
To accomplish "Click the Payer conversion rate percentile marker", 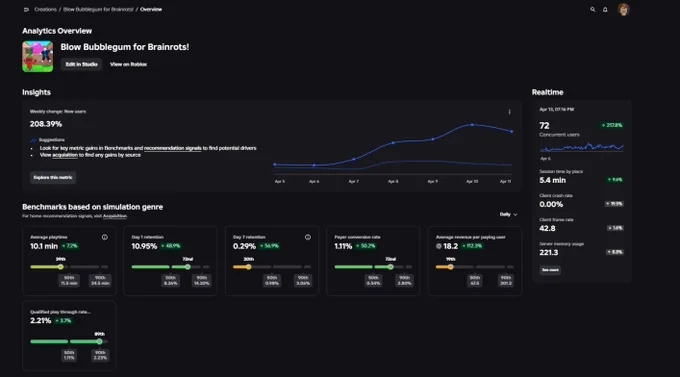I will click(x=390, y=267).
